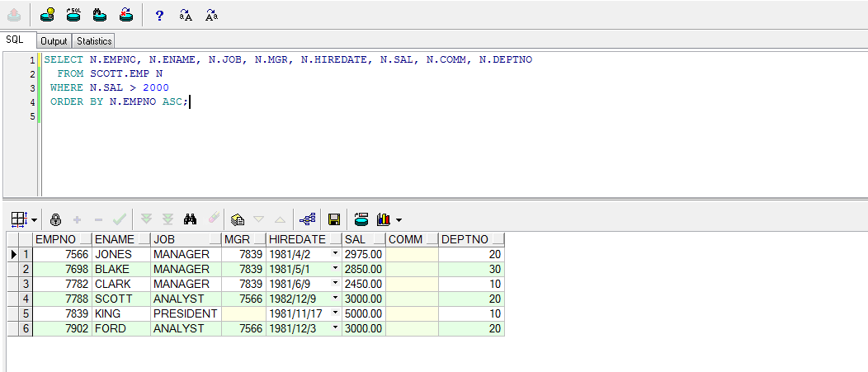The height and width of the screenshot is (372, 868).
Task: Select row 4 via its row number
Action: point(26,299)
